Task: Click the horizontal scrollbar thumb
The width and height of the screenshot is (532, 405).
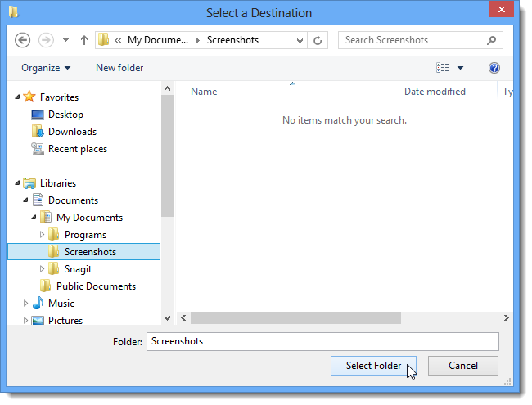Action: [295, 318]
